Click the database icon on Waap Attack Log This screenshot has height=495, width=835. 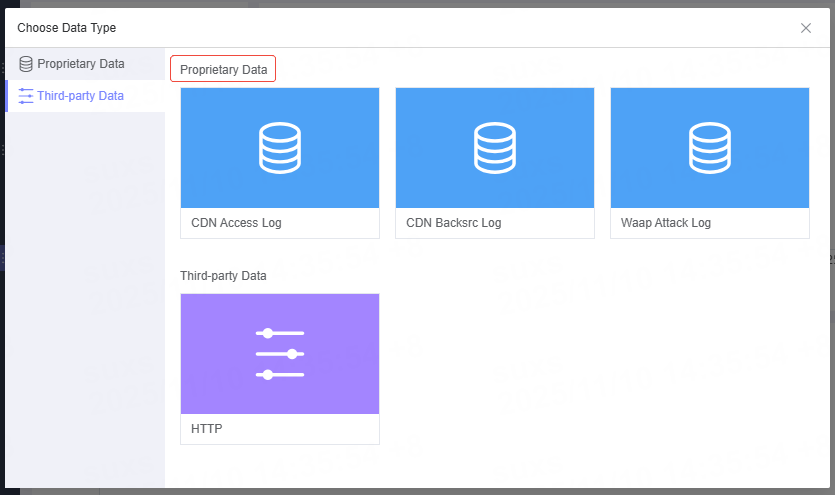pyautogui.click(x=710, y=148)
